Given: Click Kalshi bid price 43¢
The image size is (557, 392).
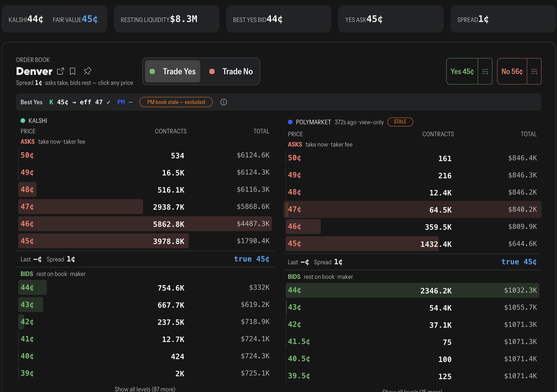Looking at the screenshot, I should (x=27, y=305).
